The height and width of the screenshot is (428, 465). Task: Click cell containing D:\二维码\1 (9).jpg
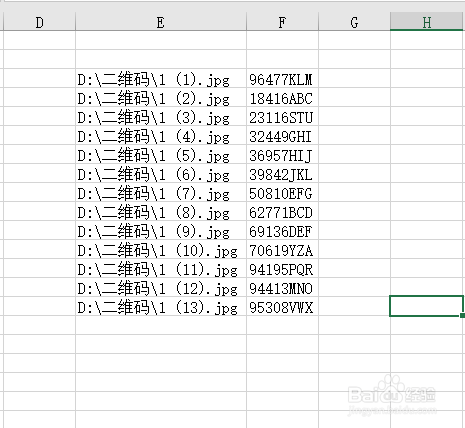[161, 230]
